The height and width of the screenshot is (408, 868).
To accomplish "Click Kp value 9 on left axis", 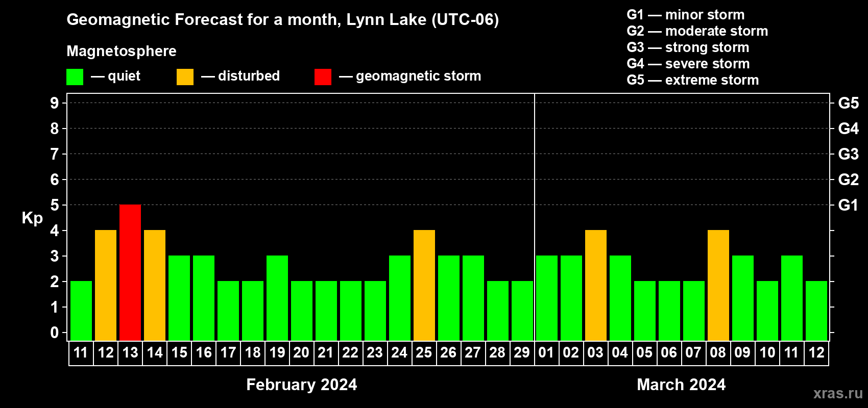I will [x=55, y=103].
